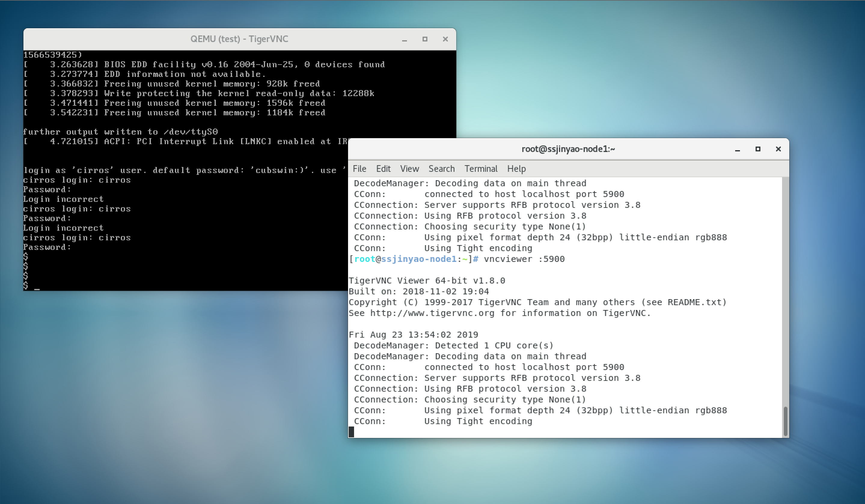Viewport: 865px width, 504px height.
Task: Maximize the QEMU TigerVNC window
Action: [425, 39]
